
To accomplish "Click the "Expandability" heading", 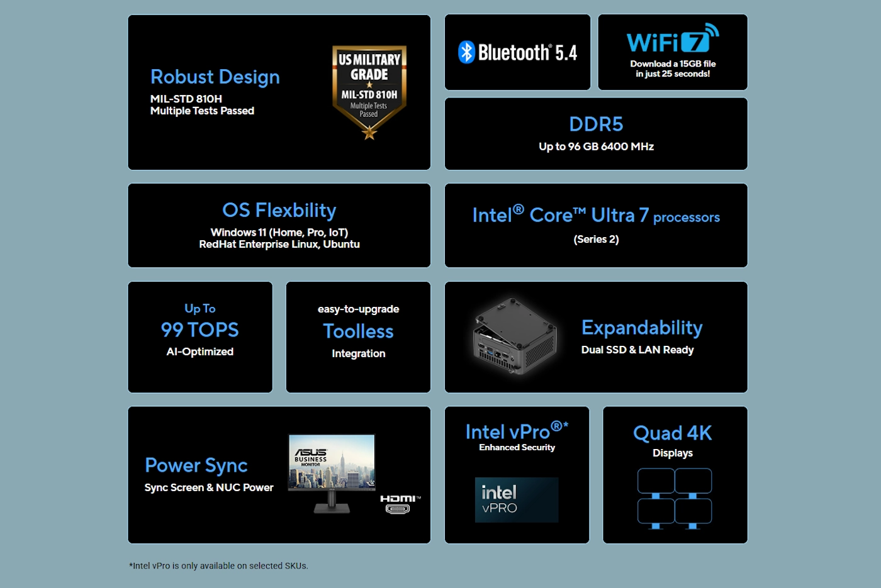I will [642, 328].
